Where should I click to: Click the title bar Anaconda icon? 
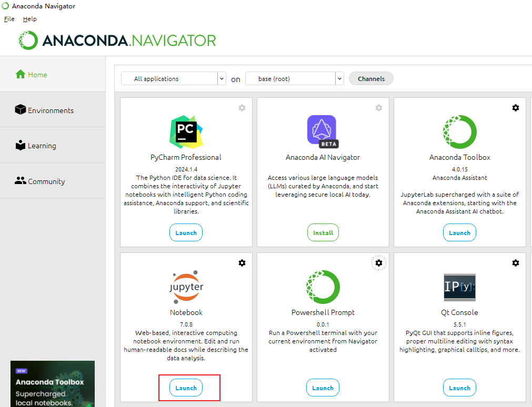pos(5,6)
